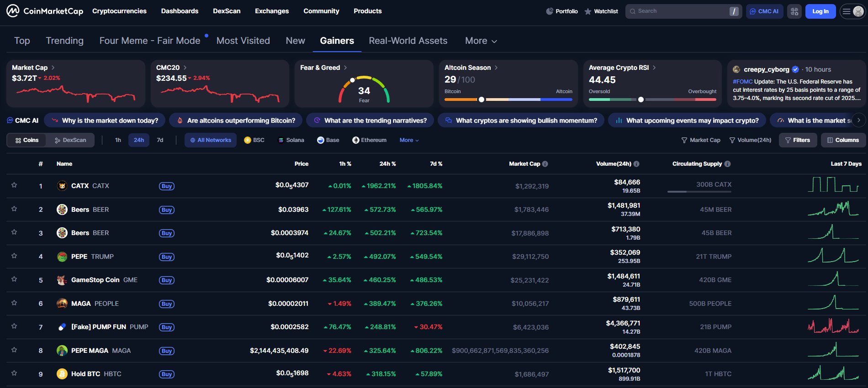
Task: Star CATX to add to watchlist
Action: click(14, 185)
